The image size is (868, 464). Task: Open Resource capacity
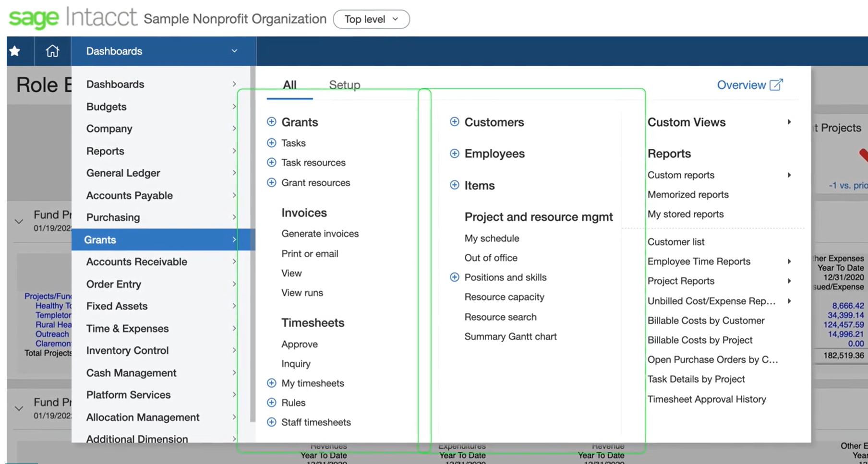(504, 297)
